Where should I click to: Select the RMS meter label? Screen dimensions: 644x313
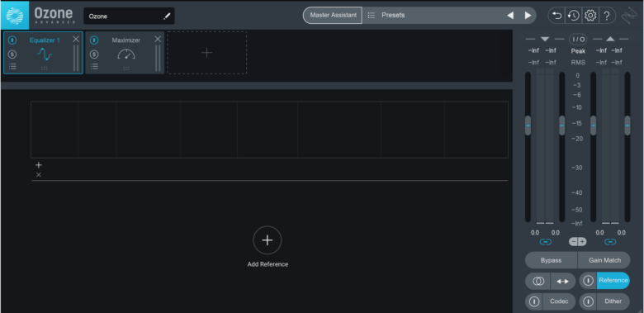pyautogui.click(x=578, y=63)
